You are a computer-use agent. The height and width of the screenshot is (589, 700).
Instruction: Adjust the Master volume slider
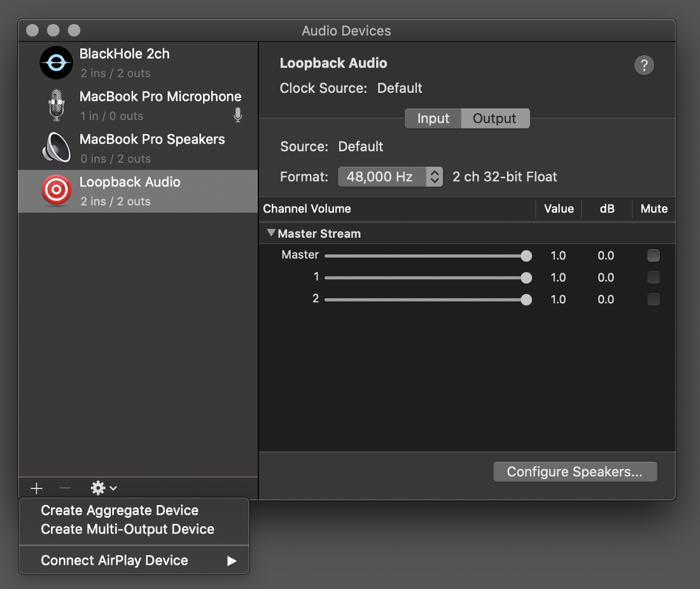[428, 256]
